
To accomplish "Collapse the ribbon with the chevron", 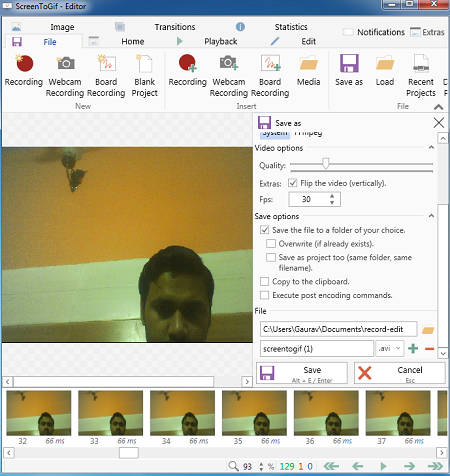I will 439,107.
